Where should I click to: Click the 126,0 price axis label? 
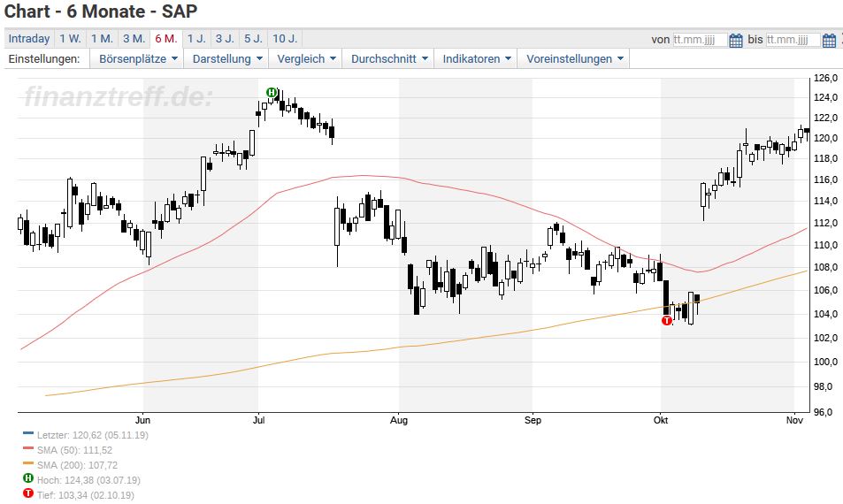coord(826,79)
